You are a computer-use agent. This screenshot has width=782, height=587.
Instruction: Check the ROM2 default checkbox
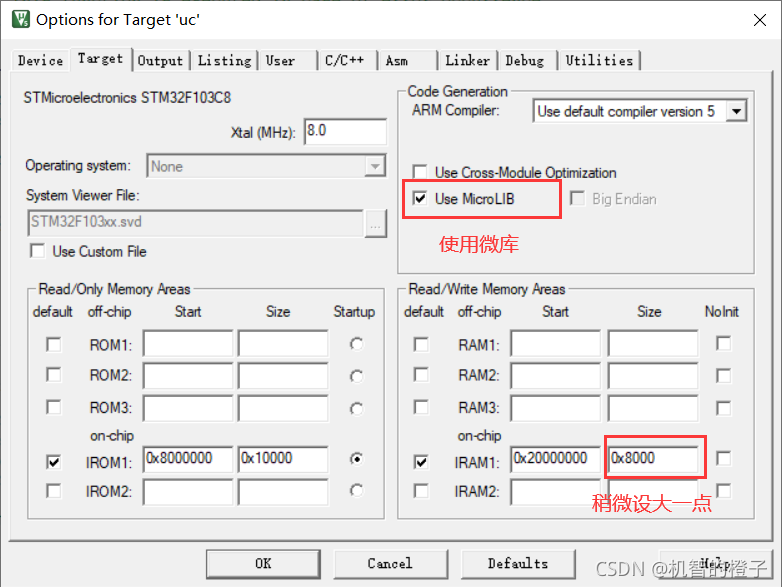(53, 375)
